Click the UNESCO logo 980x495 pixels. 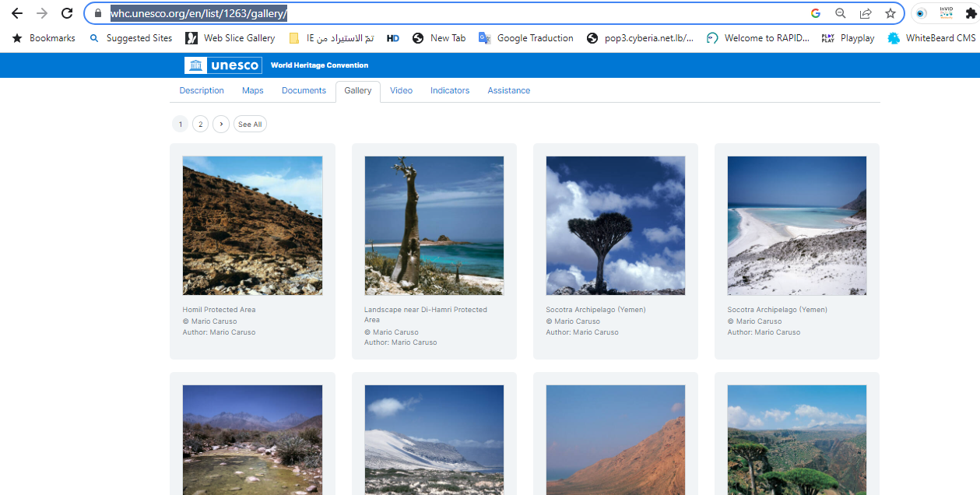pos(223,65)
